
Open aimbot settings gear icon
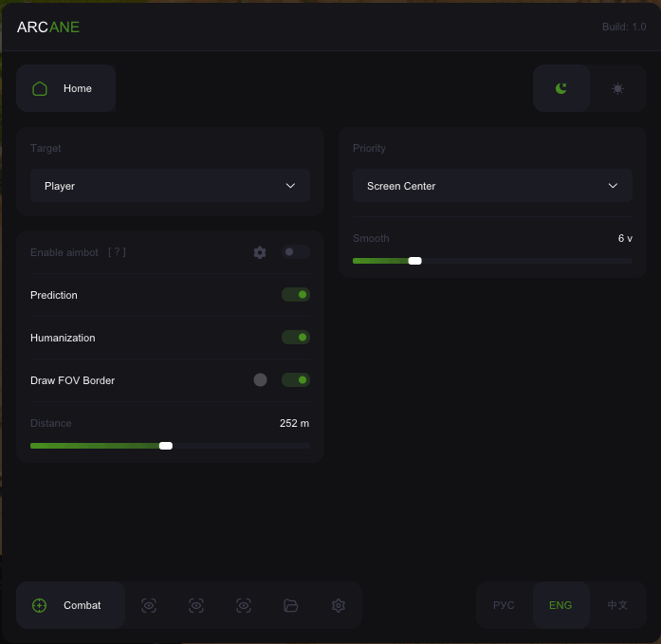(x=260, y=252)
